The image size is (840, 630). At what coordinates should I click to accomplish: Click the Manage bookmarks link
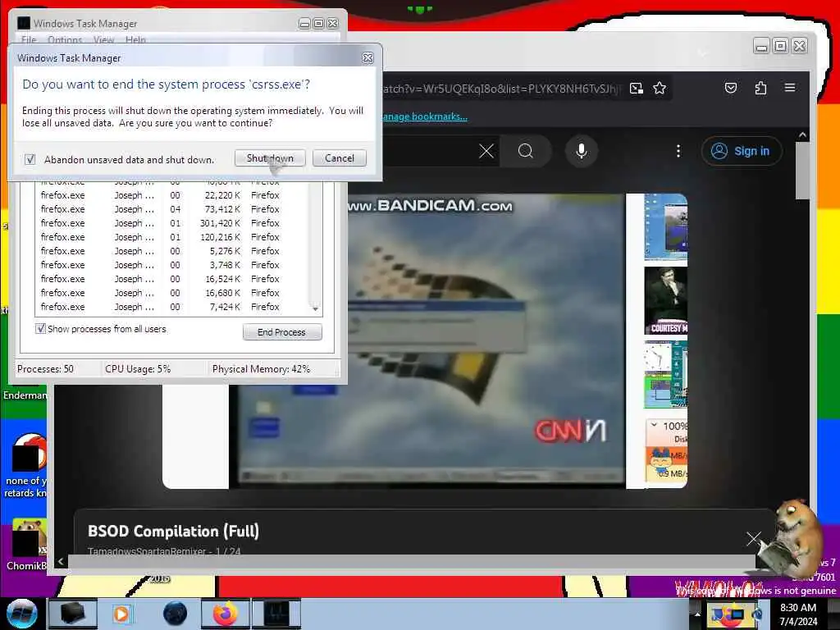(424, 116)
